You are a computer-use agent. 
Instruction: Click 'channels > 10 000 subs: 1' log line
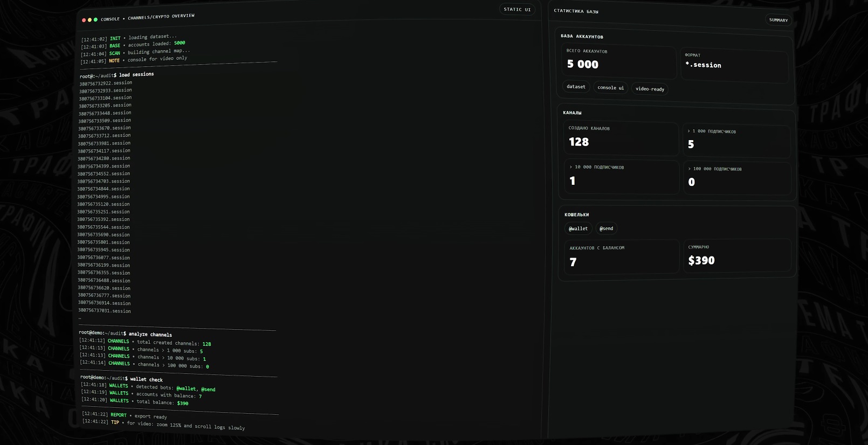point(143,357)
